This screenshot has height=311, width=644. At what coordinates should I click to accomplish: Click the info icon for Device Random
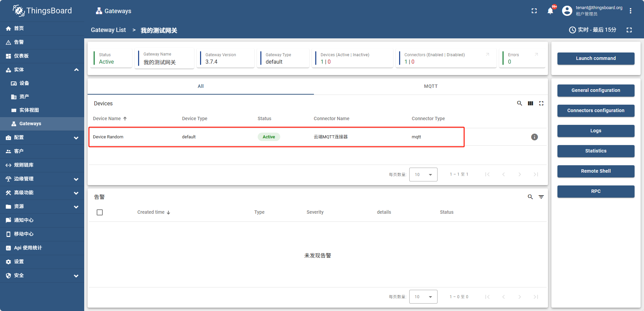[x=534, y=137]
